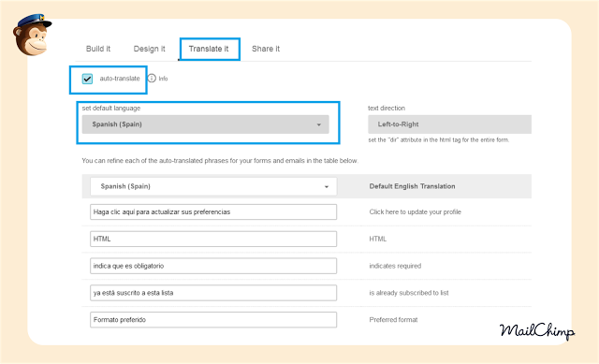Click the 'Preferred format' English text
The height and width of the screenshot is (364, 599).
click(x=393, y=320)
